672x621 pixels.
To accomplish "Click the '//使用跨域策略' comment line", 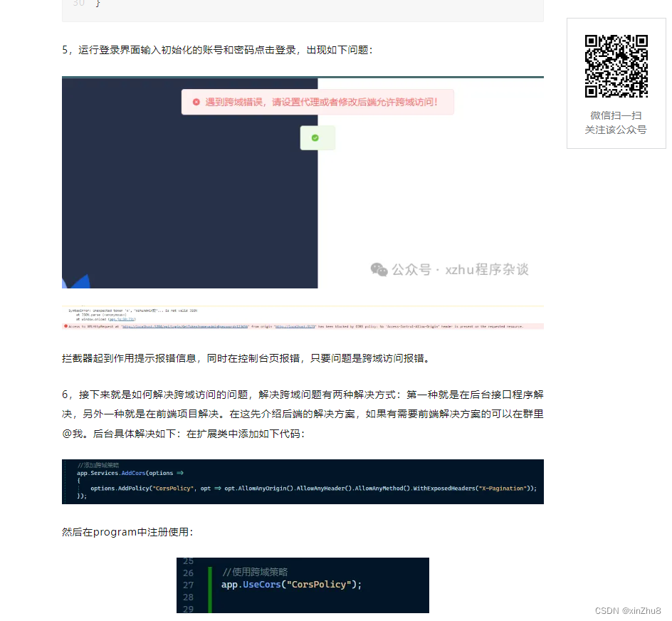I will [x=255, y=572].
